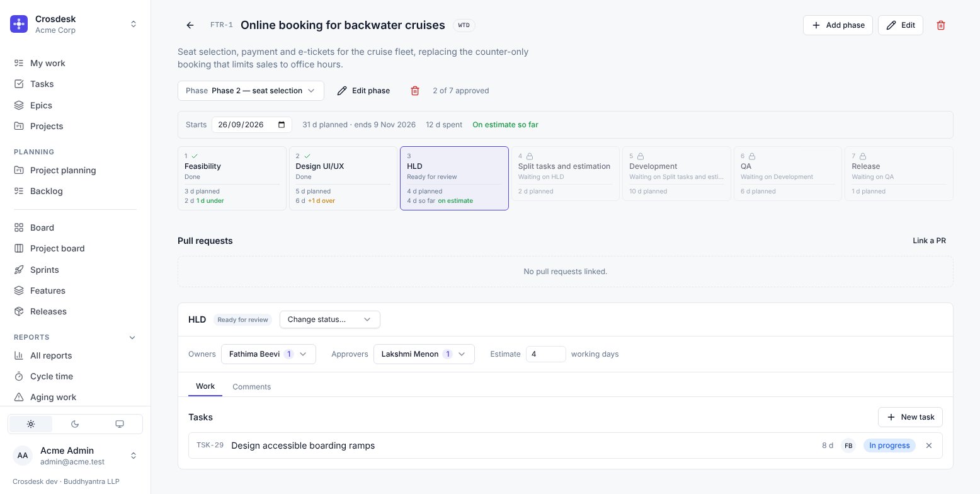The height and width of the screenshot is (494, 980).
Task: Open the Acme Admin account menu
Action: click(x=76, y=456)
